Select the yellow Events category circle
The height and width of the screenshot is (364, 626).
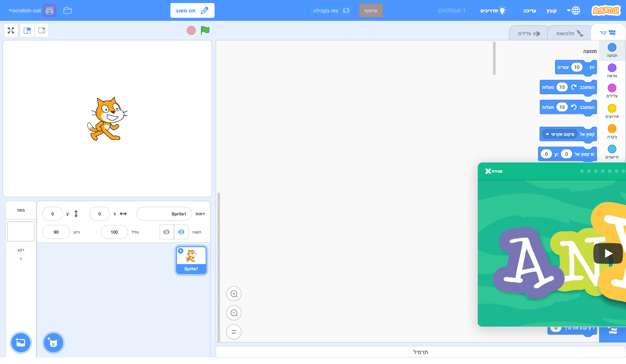(612, 109)
